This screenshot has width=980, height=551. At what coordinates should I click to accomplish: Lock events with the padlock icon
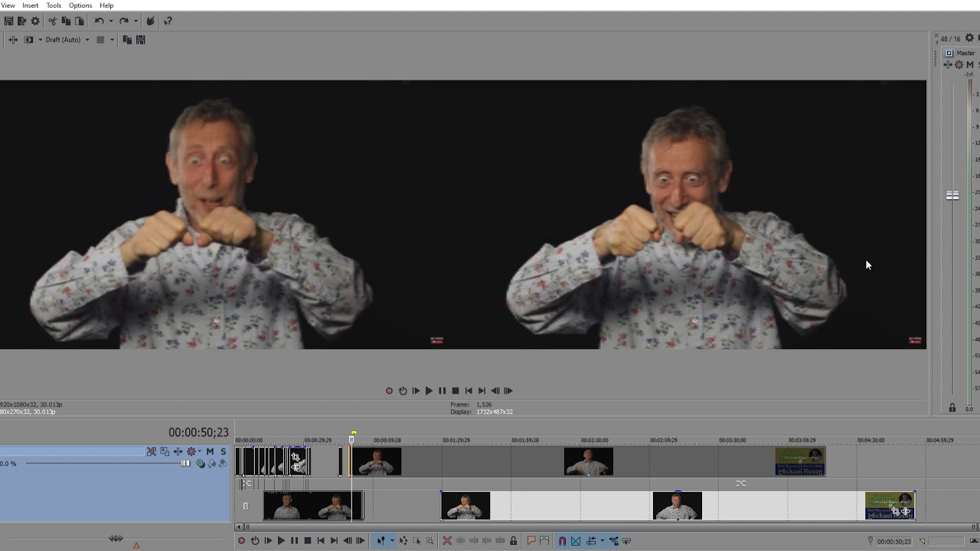click(513, 541)
